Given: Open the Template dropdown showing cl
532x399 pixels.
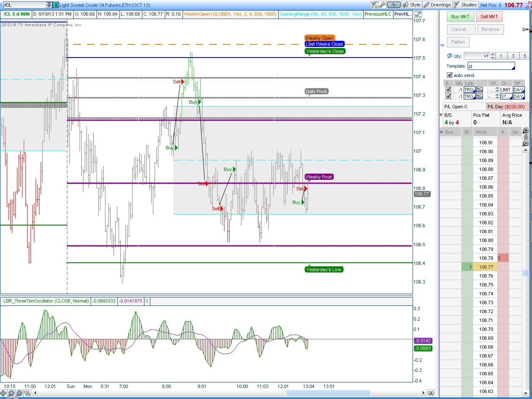Looking at the screenshot, I should pyautogui.click(x=491, y=66).
